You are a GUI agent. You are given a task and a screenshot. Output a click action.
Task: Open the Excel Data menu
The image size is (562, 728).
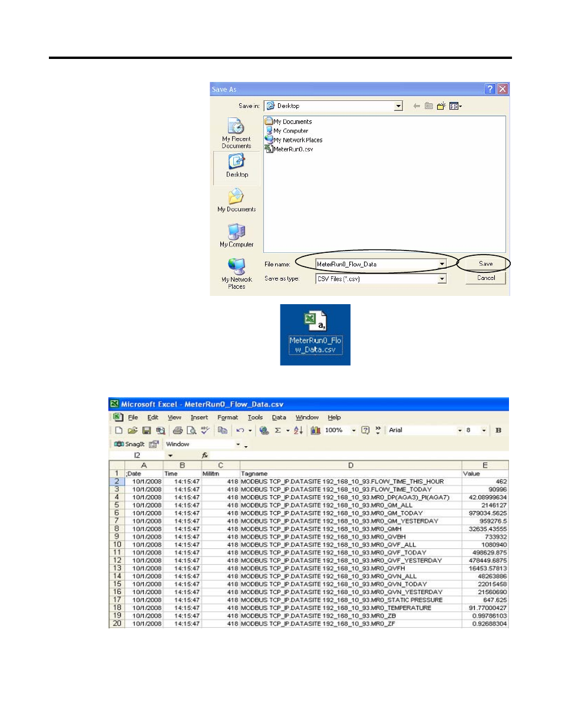279,417
